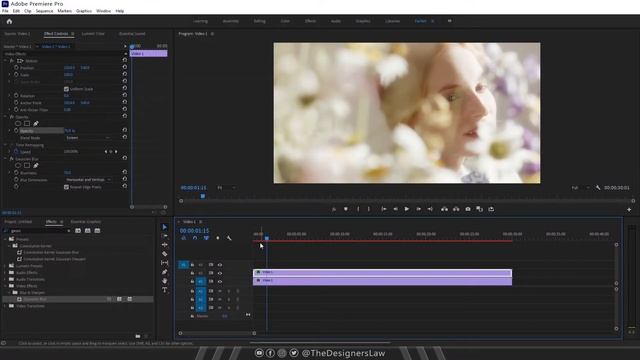Open the Color workspace

(285, 21)
